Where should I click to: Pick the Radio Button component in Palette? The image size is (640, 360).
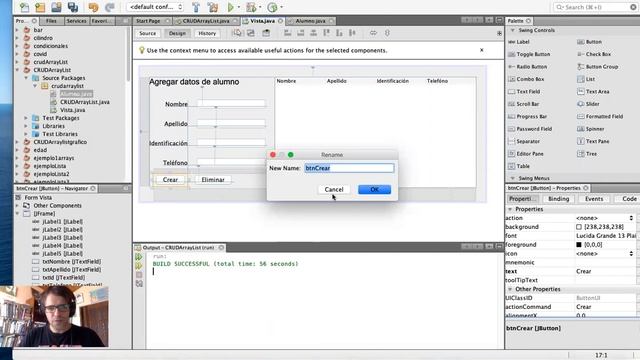tap(527, 67)
